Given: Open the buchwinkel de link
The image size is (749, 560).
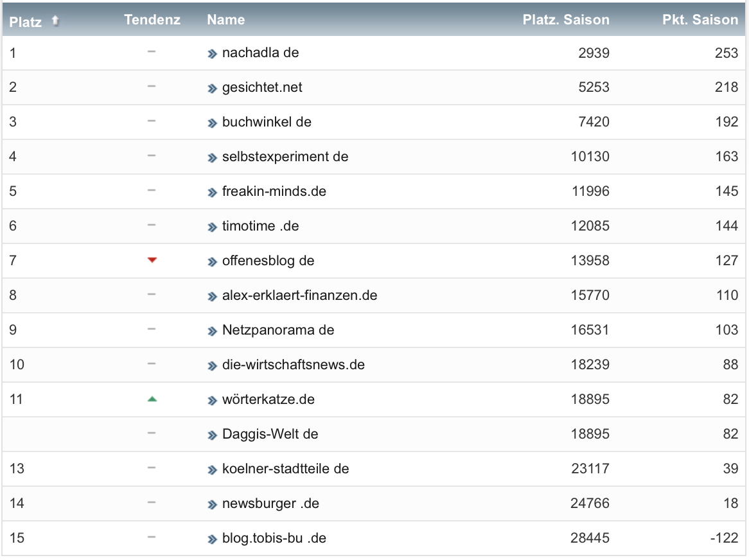Looking at the screenshot, I should coord(267,122).
